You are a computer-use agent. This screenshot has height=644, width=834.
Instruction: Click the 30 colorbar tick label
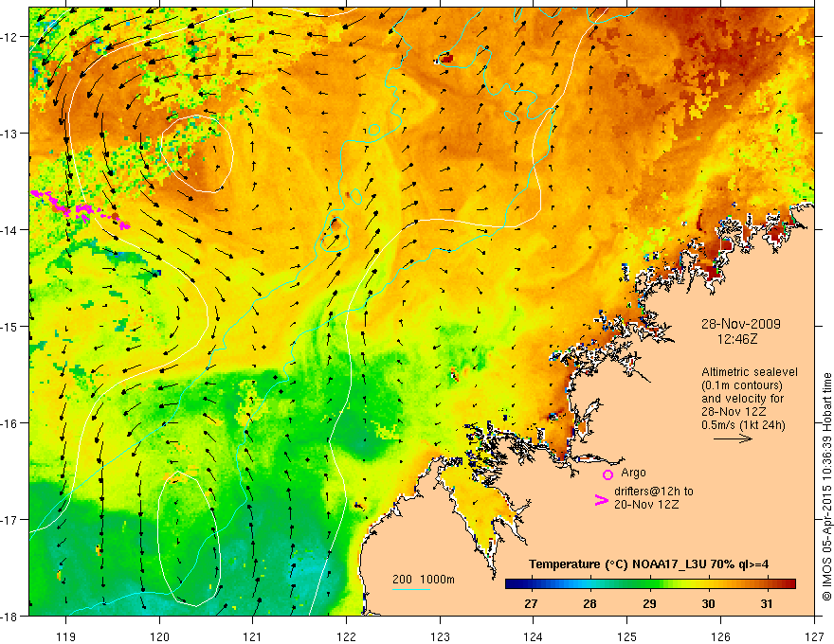pyautogui.click(x=708, y=603)
